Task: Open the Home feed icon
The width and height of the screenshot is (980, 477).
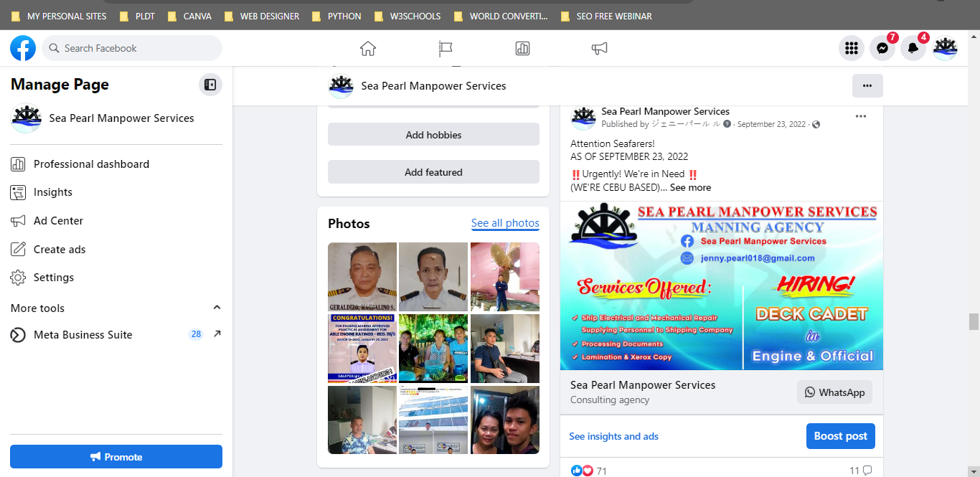Action: click(368, 48)
